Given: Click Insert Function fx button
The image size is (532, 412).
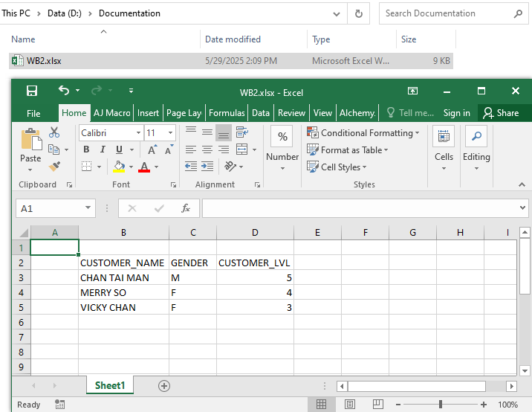Looking at the screenshot, I should (x=186, y=208).
